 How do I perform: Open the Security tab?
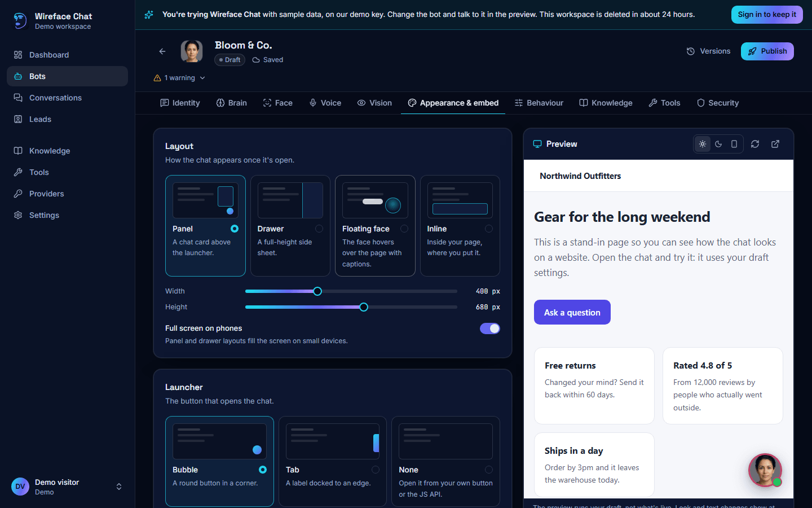(x=718, y=103)
